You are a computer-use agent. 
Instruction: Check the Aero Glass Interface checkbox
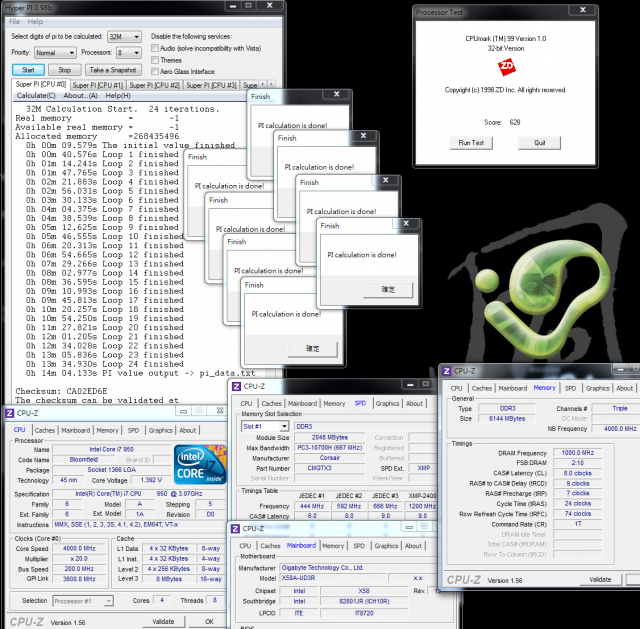tap(155, 71)
